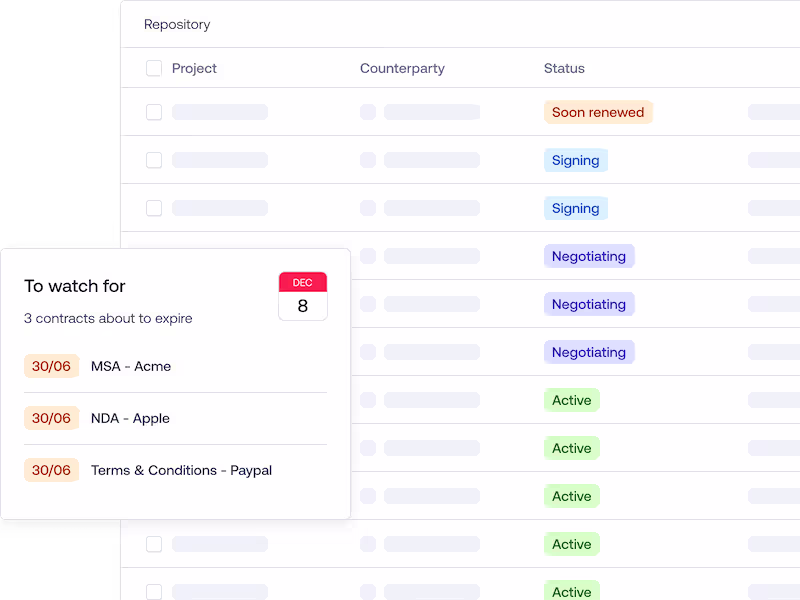Sort by the Counterparty column header

click(402, 68)
